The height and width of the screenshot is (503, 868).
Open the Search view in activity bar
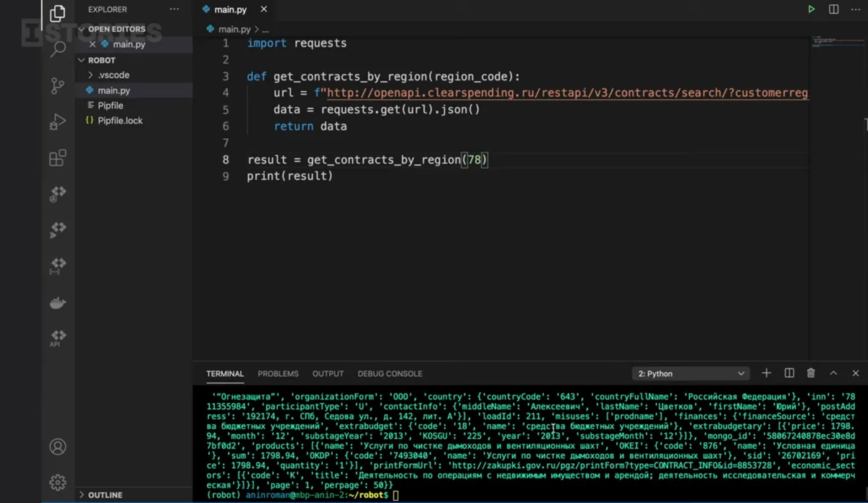tap(58, 49)
